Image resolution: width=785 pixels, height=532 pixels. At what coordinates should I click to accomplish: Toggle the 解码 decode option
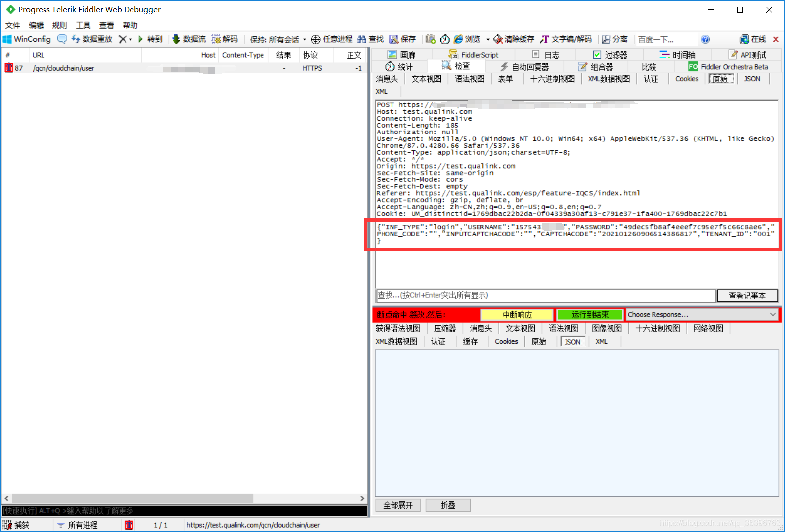pos(224,39)
